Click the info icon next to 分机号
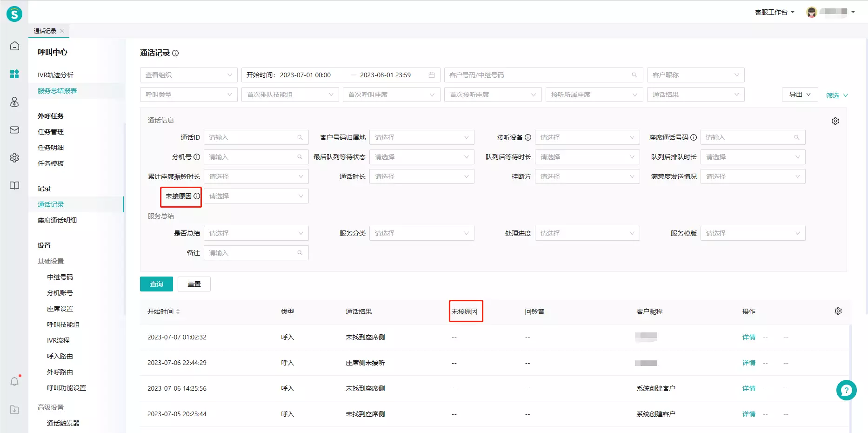The height and width of the screenshot is (433, 868). (x=197, y=157)
